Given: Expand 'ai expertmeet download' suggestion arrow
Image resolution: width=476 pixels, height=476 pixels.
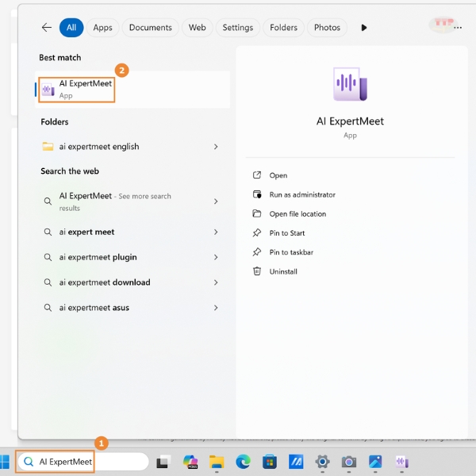Looking at the screenshot, I should tap(216, 282).
